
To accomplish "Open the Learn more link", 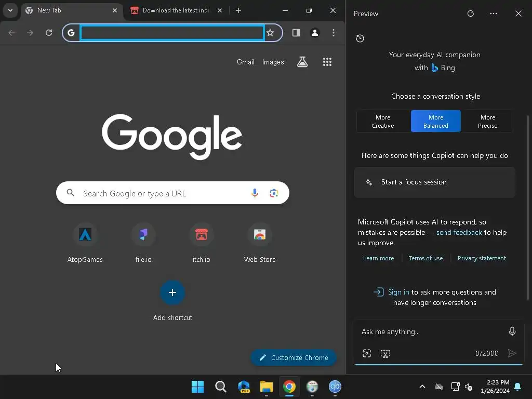I will [378, 258].
